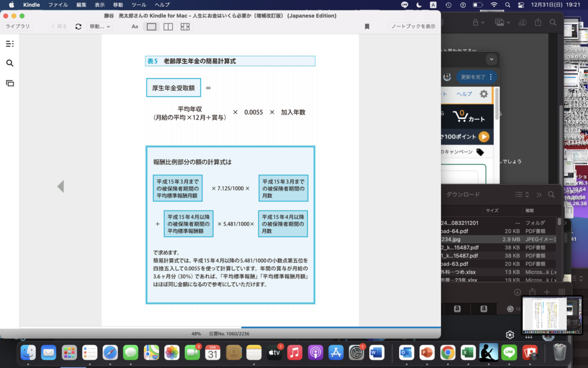Click the search magnifier in Kindle sidebar
This screenshot has height=368, width=588.
[10, 63]
